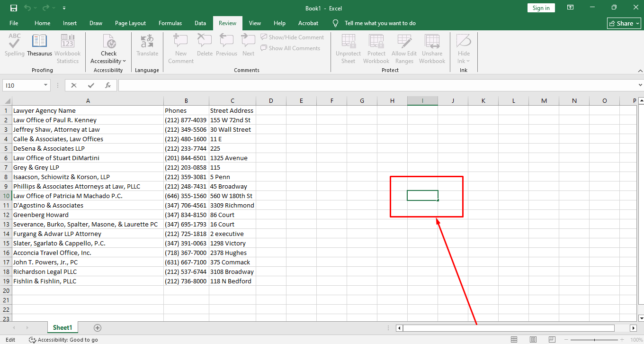
Task: Expand the formula bar
Action: point(640,85)
